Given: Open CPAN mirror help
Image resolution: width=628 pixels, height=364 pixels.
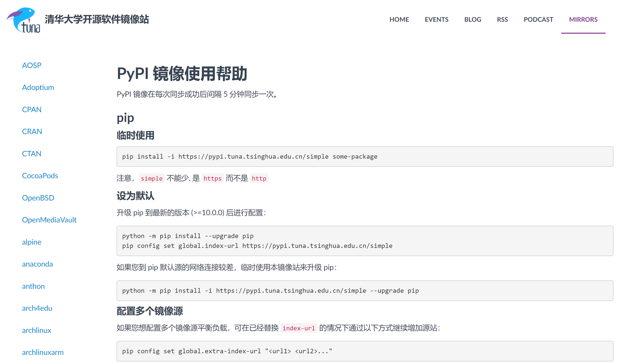Looking at the screenshot, I should pos(32,109).
